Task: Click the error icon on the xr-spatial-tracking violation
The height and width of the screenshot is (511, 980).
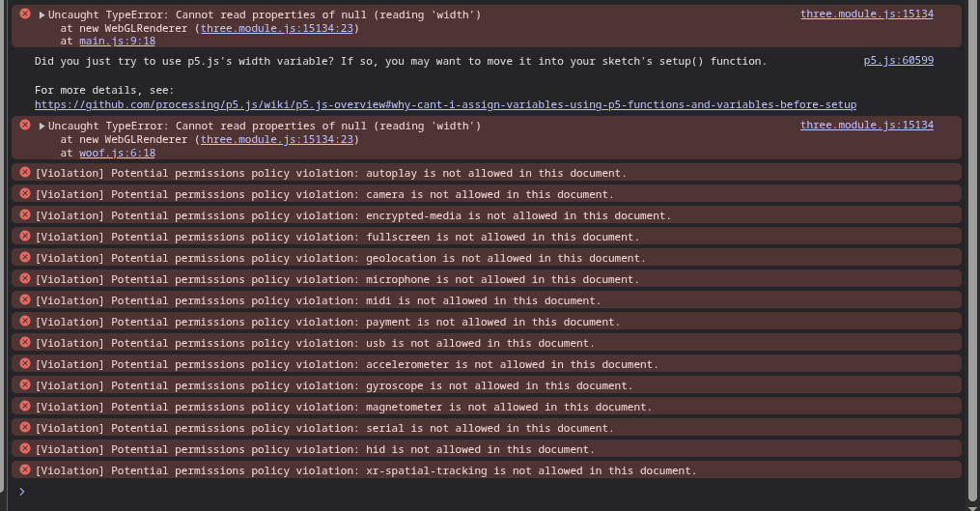Action: 24,470
